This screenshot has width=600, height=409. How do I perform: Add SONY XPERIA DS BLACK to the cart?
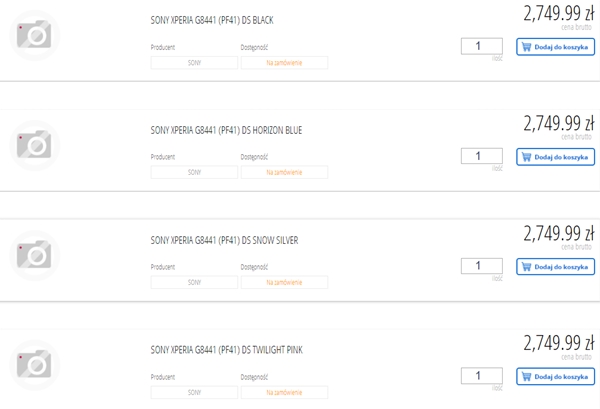(x=555, y=47)
